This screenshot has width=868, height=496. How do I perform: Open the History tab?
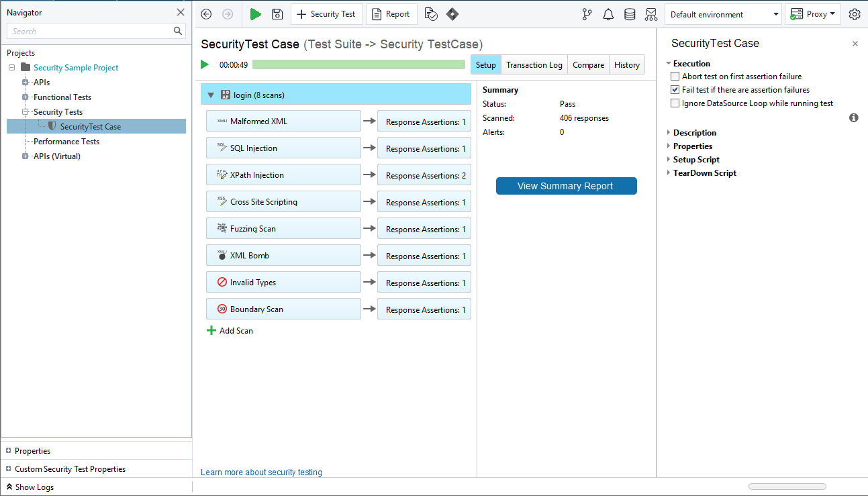point(626,64)
